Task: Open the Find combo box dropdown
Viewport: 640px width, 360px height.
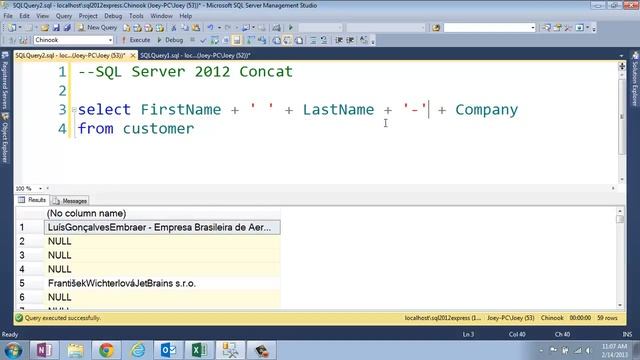Action: 533,27
